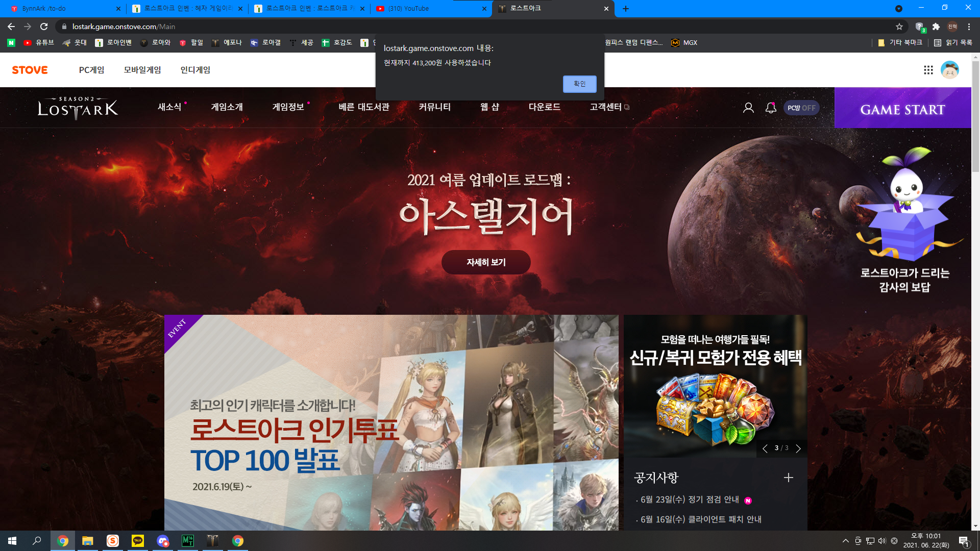Open the 기타 북마크 folder
The height and width of the screenshot is (551, 980).
click(x=900, y=43)
